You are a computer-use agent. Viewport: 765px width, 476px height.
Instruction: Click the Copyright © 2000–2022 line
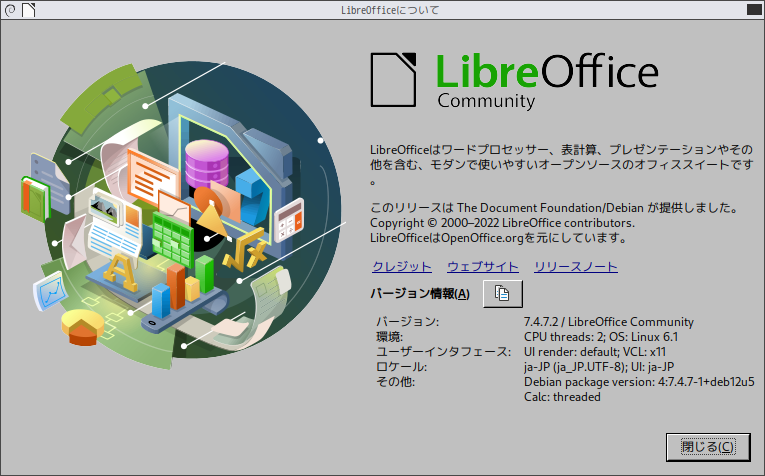(x=503, y=223)
